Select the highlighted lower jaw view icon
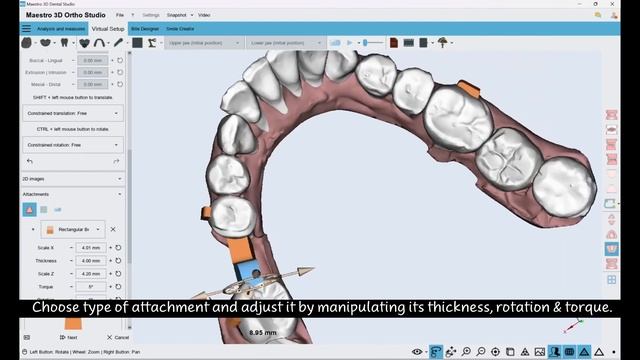Image resolution: width=640 pixels, height=360 pixels. tap(611, 249)
